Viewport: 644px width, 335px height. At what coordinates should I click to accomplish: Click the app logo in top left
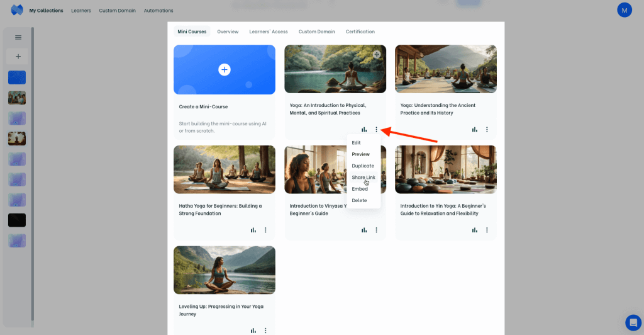[17, 10]
